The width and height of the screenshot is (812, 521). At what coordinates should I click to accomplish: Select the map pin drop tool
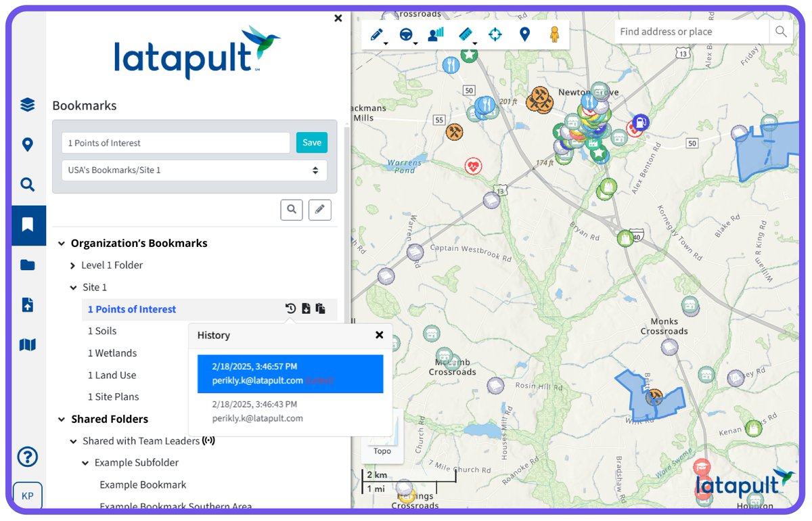[524, 34]
